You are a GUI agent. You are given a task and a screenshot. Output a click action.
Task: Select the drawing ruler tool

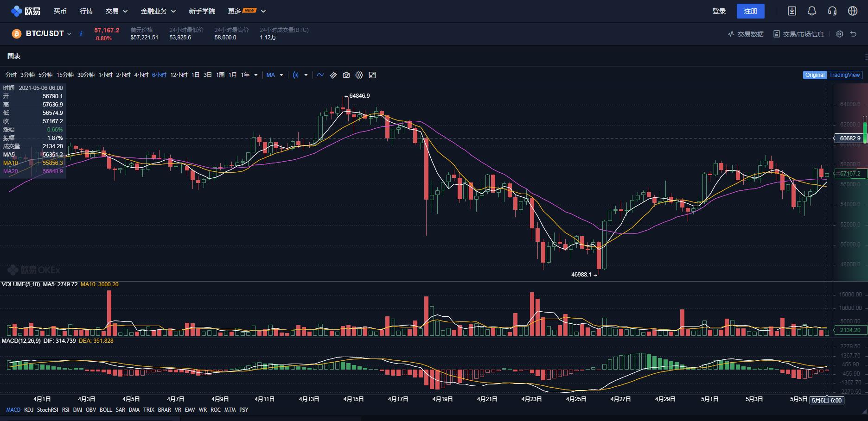click(x=333, y=75)
